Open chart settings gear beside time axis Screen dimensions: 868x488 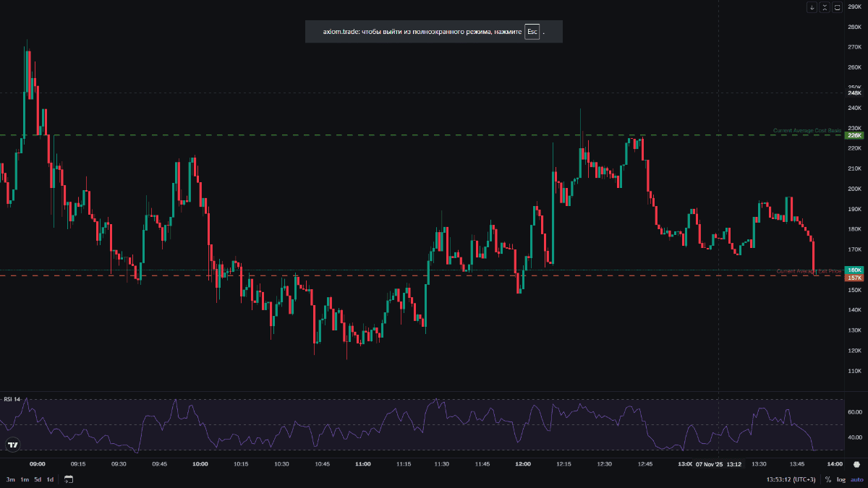(x=856, y=463)
